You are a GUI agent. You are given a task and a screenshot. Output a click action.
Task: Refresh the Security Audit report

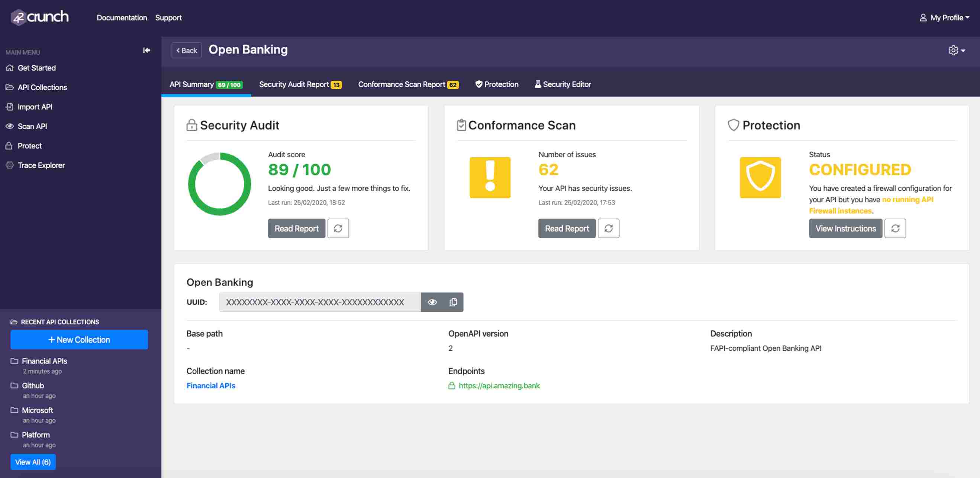(338, 228)
